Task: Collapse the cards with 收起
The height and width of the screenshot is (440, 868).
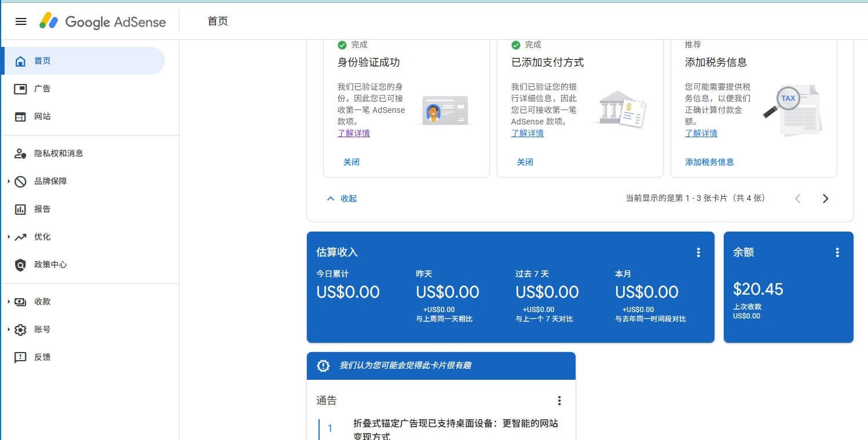Action: click(342, 199)
